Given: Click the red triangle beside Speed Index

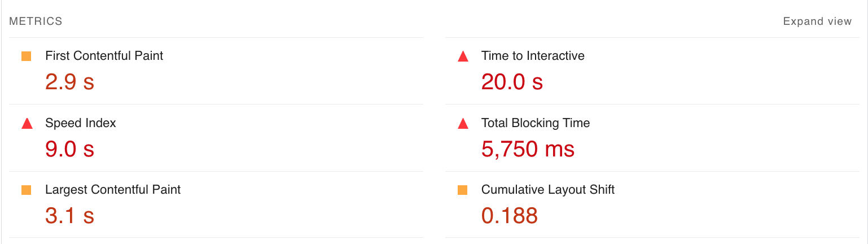Looking at the screenshot, I should click(x=27, y=124).
